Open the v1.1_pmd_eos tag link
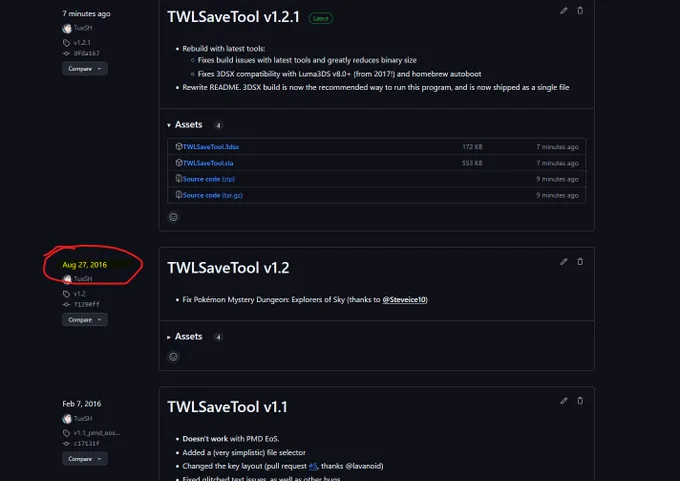The height and width of the screenshot is (481, 680). (96, 433)
